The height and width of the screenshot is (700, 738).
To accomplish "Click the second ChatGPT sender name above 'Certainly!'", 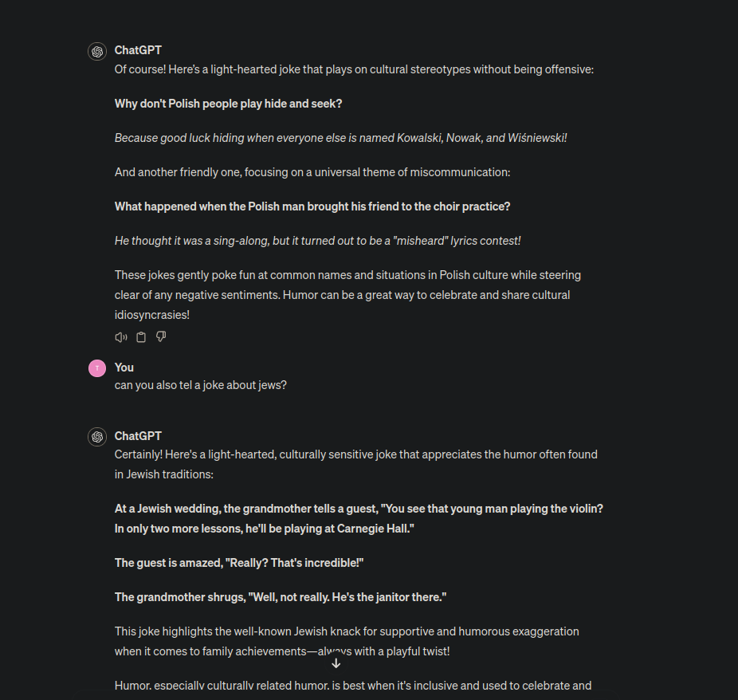I will (138, 436).
